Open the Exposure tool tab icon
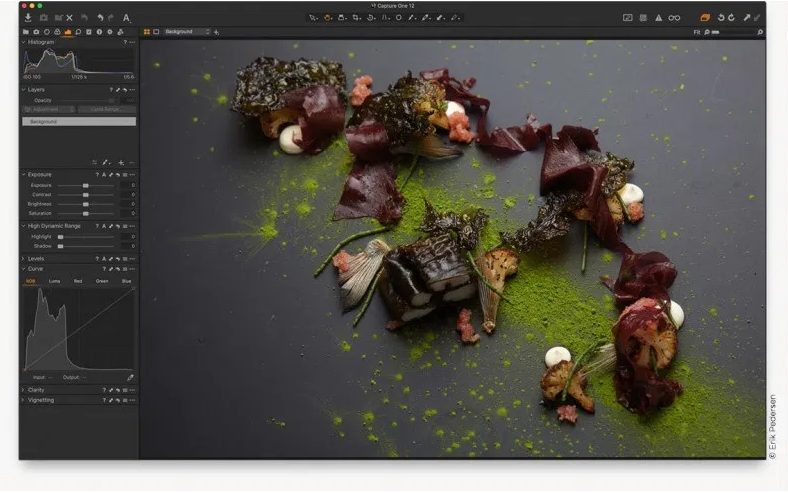Image resolution: width=788 pixels, height=493 pixels. pos(68,32)
